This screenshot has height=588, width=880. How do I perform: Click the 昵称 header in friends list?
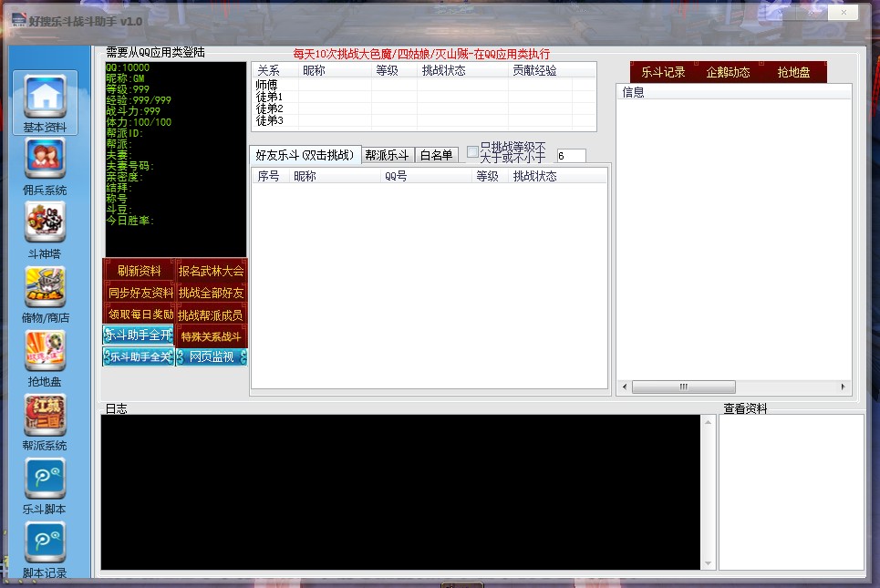[x=335, y=176]
